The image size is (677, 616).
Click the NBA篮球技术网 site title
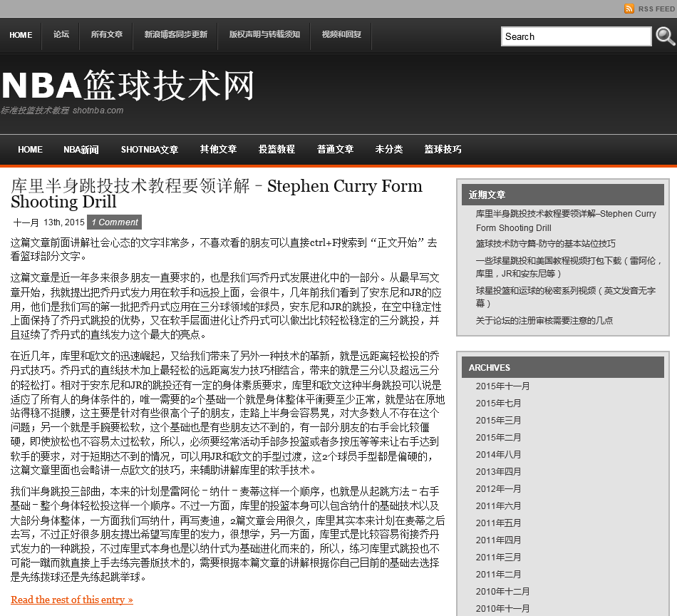tap(128, 86)
